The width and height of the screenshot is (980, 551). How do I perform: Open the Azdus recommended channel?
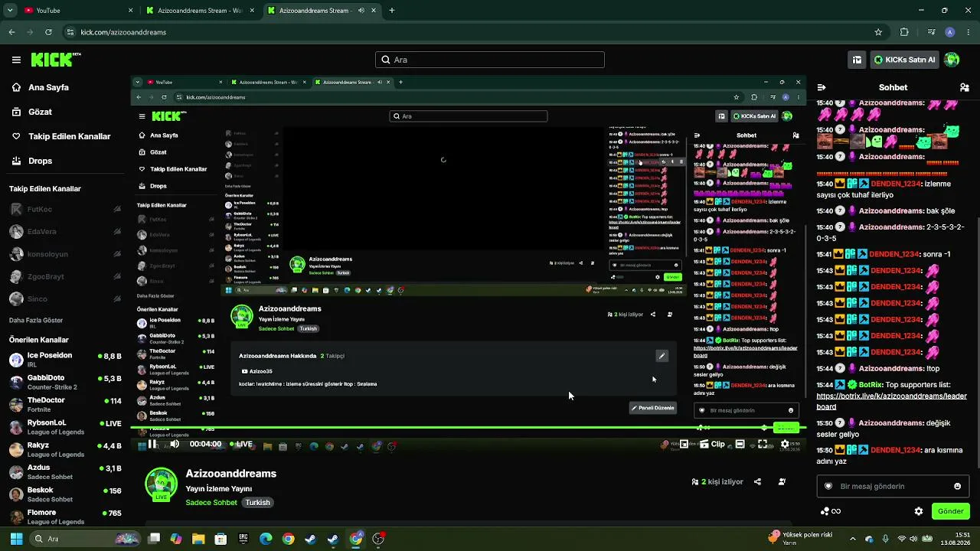point(65,471)
